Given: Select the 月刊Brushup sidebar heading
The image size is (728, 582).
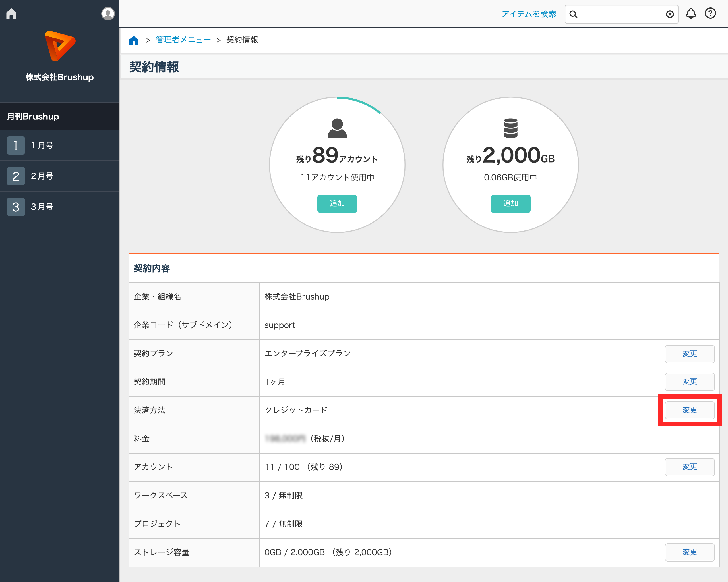Looking at the screenshot, I should [60, 117].
